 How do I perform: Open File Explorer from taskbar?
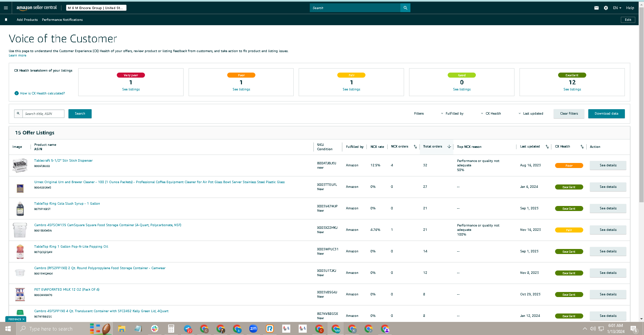(x=121, y=329)
